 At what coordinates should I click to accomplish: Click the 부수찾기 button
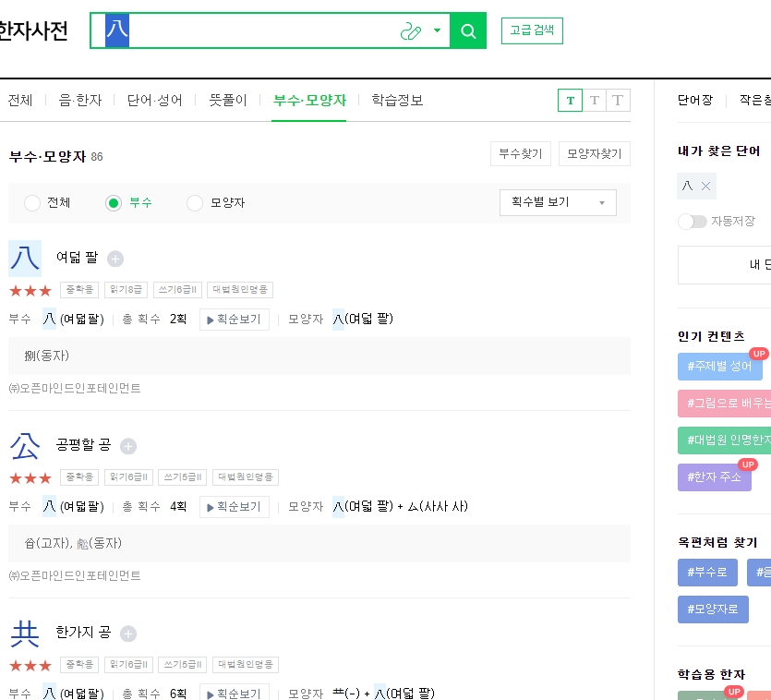coord(519,153)
